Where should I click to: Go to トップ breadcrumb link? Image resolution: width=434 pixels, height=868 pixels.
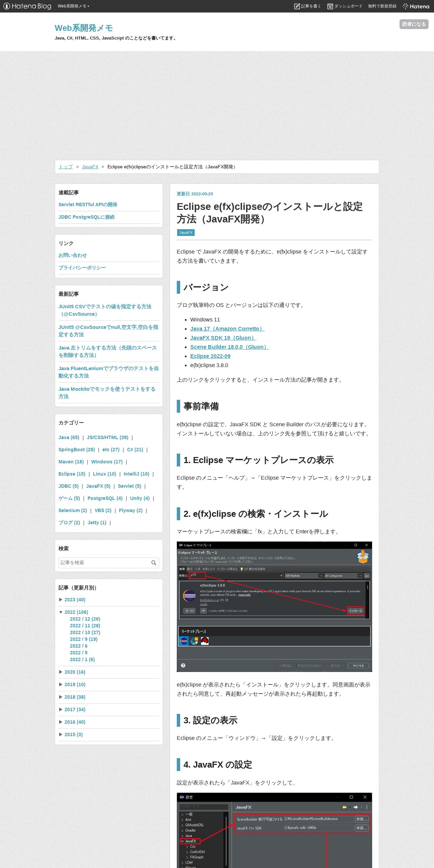coord(66,167)
